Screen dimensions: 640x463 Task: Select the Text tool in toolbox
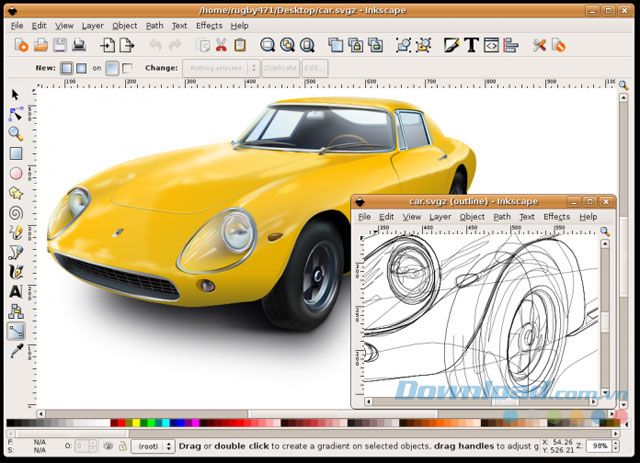16,292
